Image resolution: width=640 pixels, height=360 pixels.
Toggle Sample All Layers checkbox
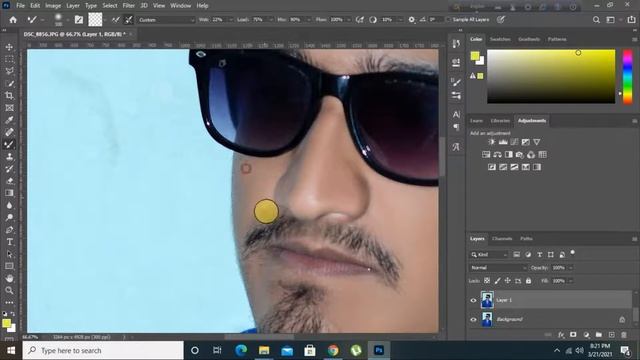pos(448,20)
